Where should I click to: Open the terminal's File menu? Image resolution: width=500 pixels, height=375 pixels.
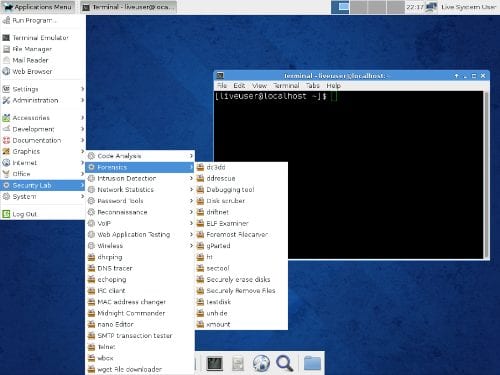pyautogui.click(x=222, y=86)
